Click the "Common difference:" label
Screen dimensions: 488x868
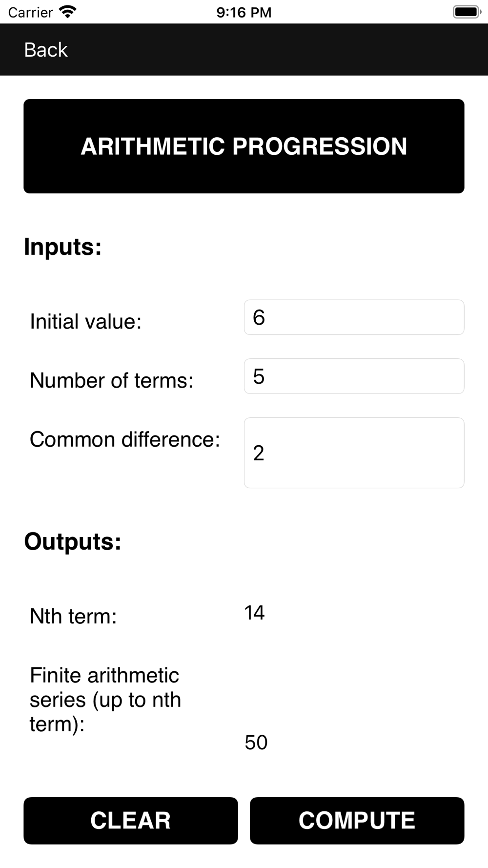(125, 439)
